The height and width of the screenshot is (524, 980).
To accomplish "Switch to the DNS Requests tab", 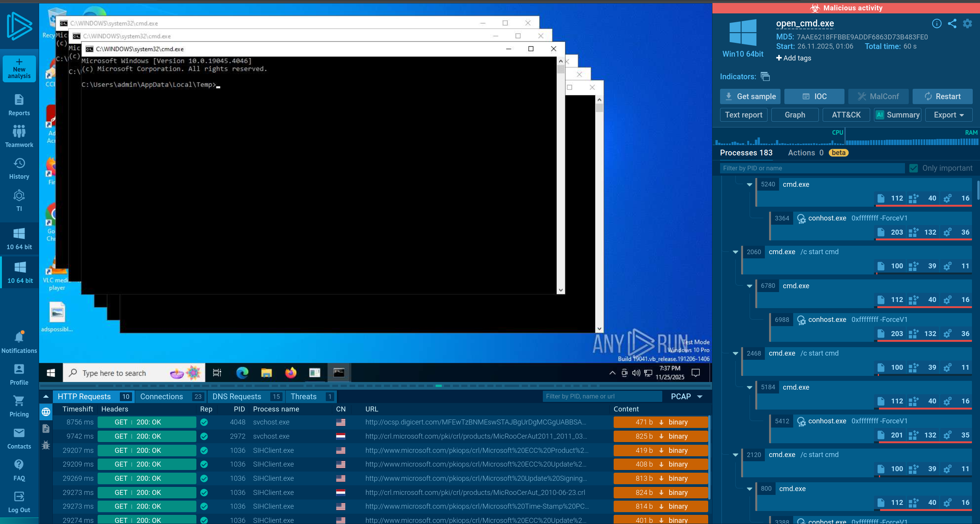I will pyautogui.click(x=246, y=397).
